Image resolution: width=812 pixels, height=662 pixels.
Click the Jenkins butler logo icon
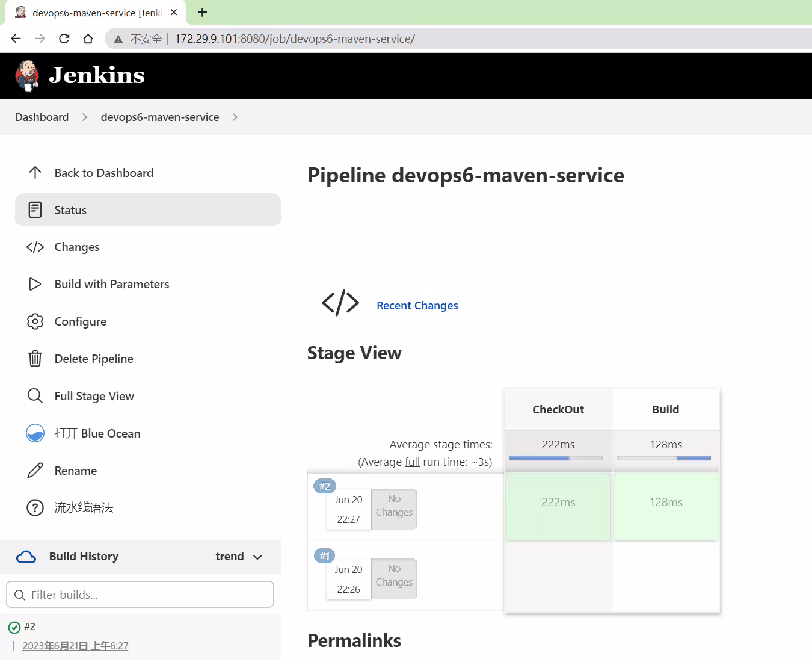pos(27,76)
